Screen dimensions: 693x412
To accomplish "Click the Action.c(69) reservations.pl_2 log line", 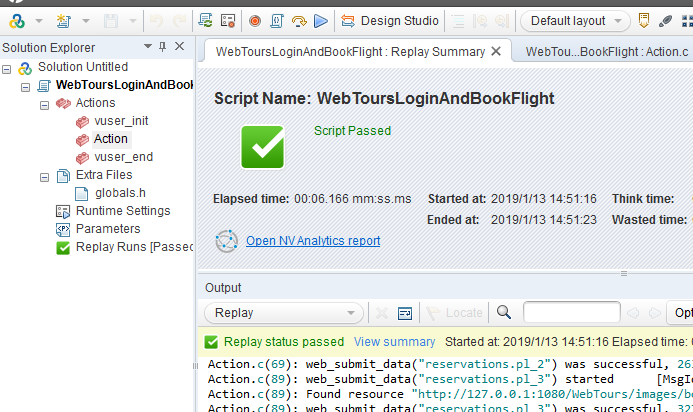I will click(450, 364).
